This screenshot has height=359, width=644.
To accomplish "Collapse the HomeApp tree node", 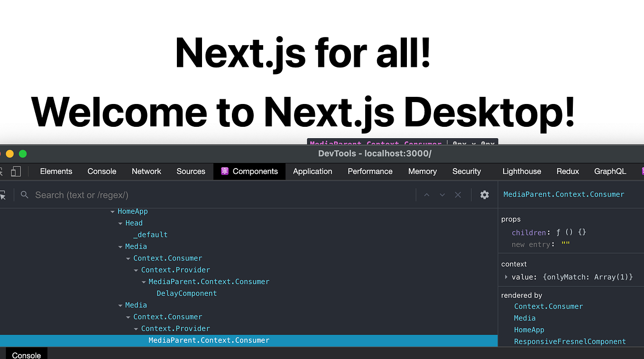I will pyautogui.click(x=112, y=212).
